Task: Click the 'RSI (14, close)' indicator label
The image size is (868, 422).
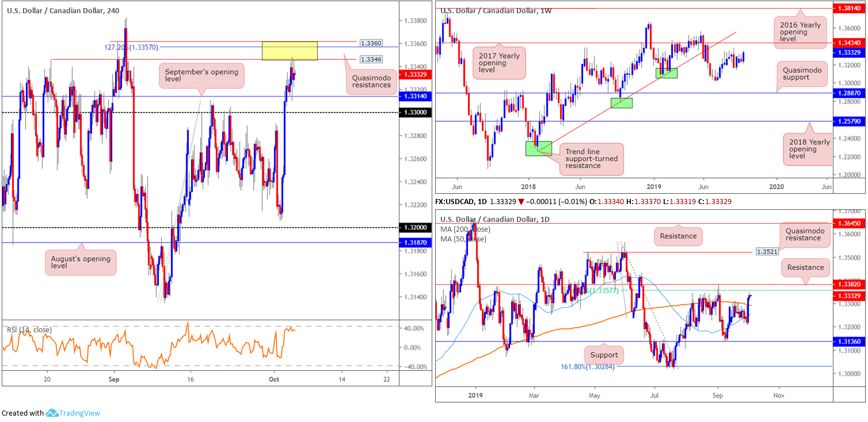Action: (29, 329)
